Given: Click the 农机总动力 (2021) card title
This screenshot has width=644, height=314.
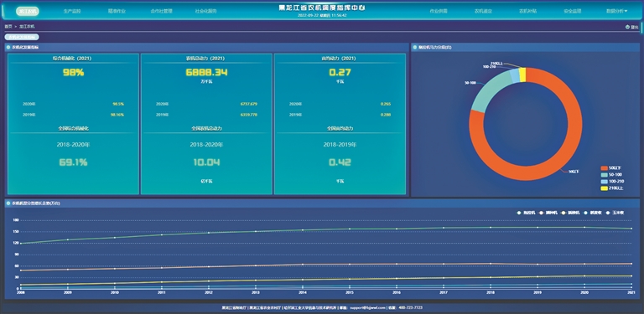Looking at the screenshot, I should click(206, 59).
